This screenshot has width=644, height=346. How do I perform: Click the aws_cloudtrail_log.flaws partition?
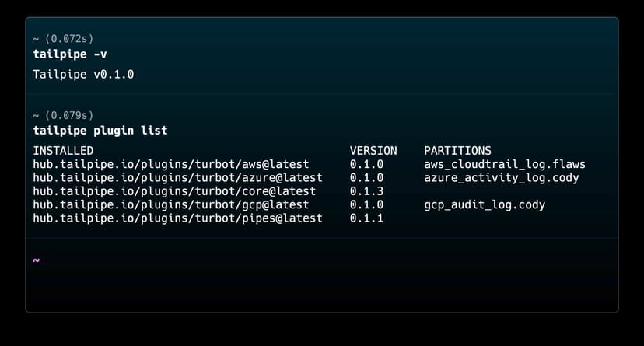pyautogui.click(x=504, y=164)
